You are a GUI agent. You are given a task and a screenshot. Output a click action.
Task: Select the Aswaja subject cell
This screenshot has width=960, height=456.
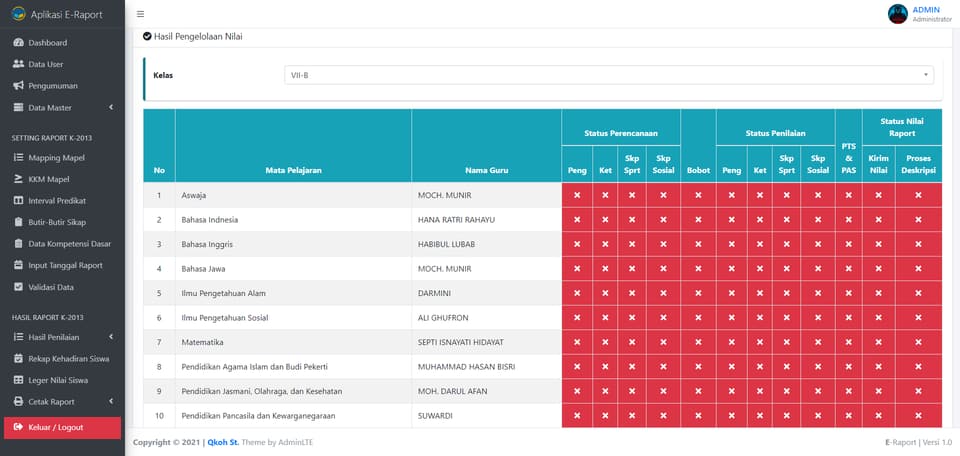tap(293, 195)
